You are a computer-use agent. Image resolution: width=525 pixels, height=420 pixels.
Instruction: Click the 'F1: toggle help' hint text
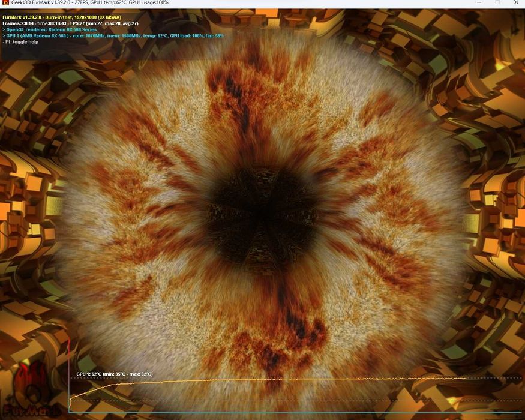coord(20,42)
